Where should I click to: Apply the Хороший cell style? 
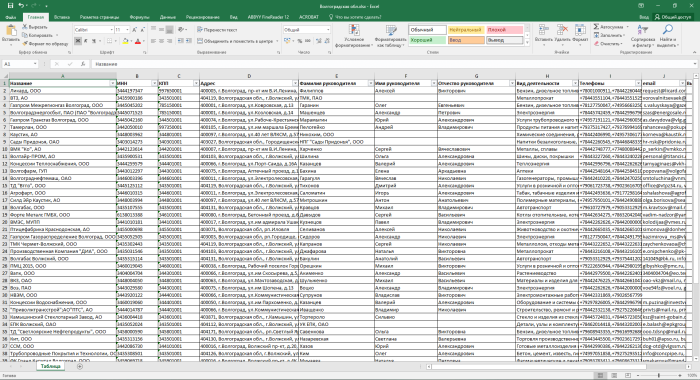(428, 40)
